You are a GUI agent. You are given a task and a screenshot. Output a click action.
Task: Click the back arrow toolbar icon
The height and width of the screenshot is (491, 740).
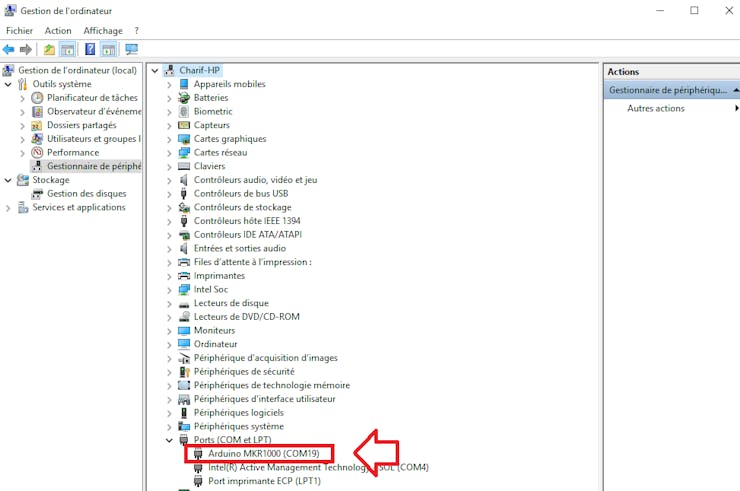[8, 49]
